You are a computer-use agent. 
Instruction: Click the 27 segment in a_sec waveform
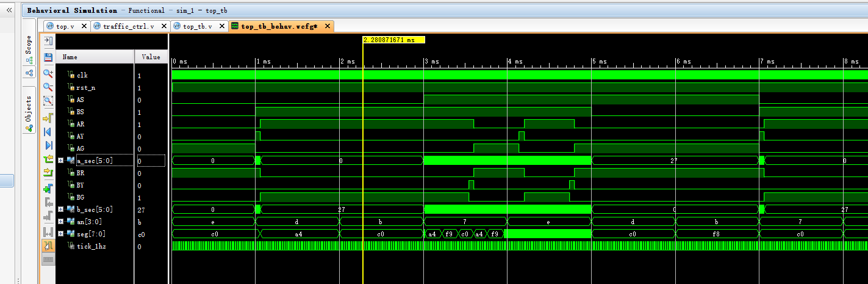point(674,161)
